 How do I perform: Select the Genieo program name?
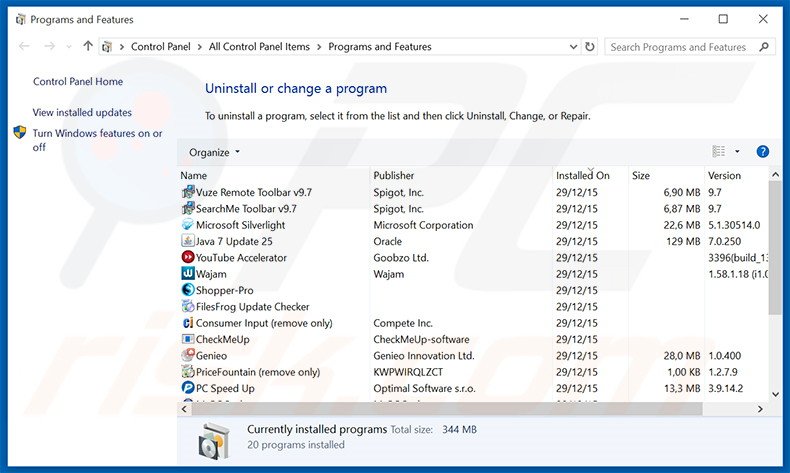click(212, 356)
